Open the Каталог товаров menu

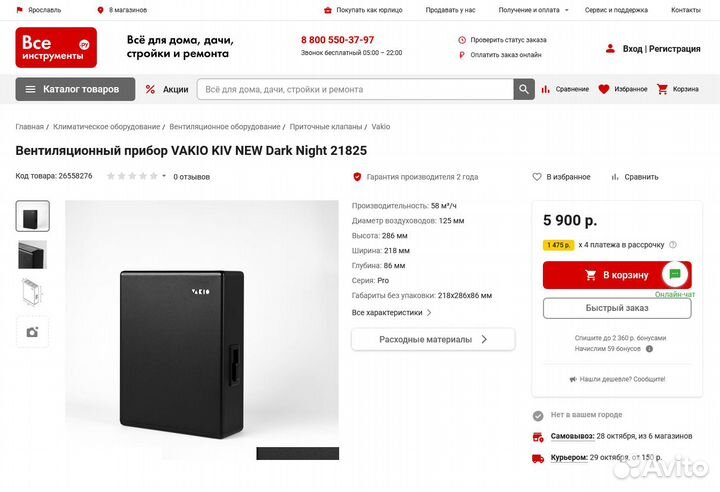(73, 89)
